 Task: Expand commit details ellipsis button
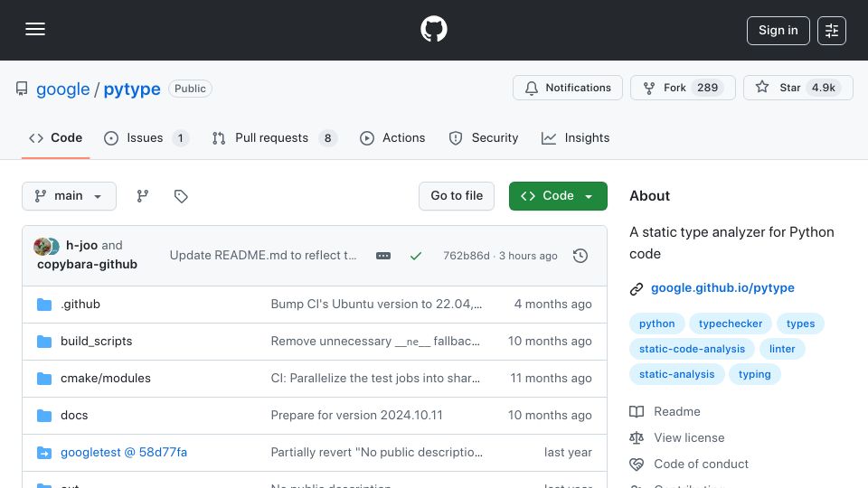383,256
